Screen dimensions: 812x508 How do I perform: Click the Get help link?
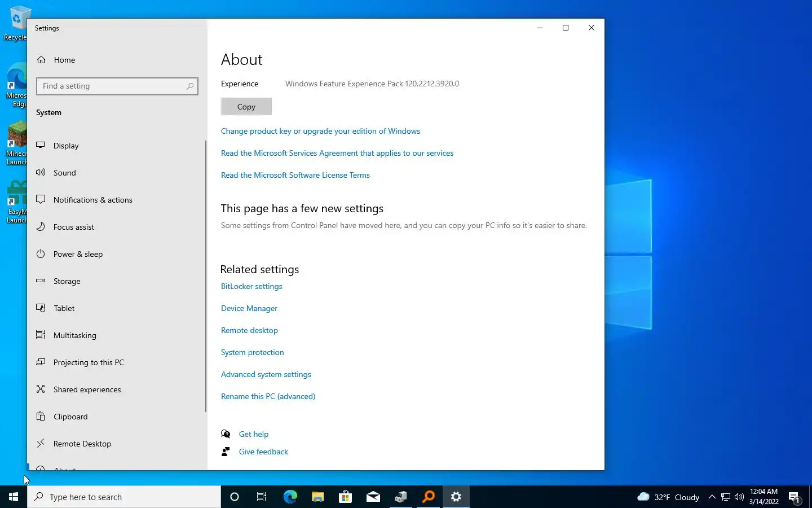click(x=254, y=434)
